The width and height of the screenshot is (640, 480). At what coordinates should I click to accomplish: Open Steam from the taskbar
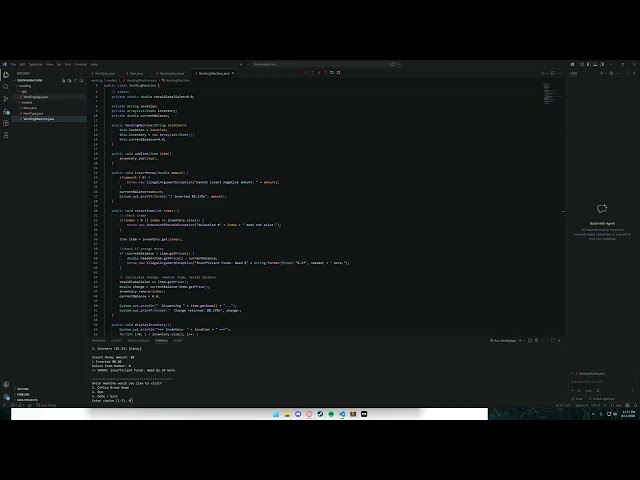click(320, 414)
